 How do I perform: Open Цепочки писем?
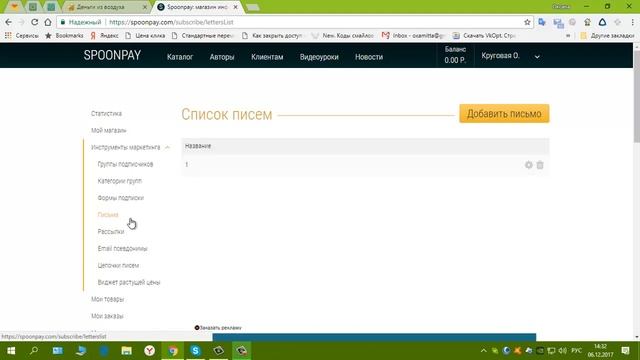(x=118, y=265)
